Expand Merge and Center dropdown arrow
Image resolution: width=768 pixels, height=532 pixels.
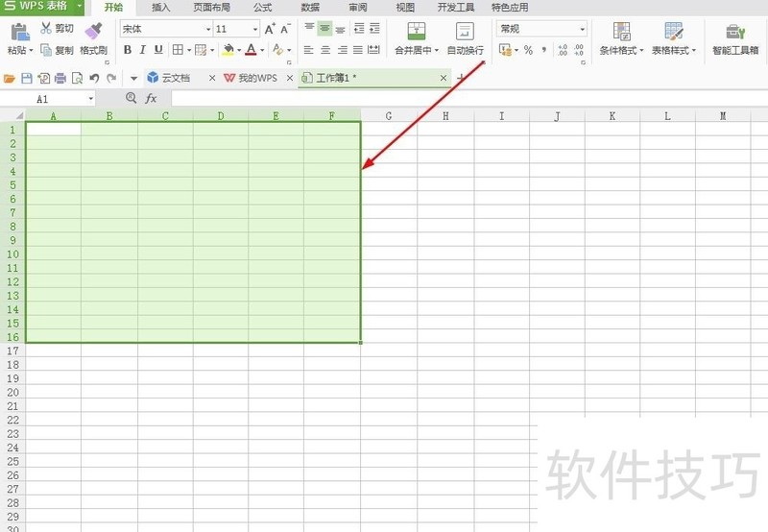click(436, 50)
